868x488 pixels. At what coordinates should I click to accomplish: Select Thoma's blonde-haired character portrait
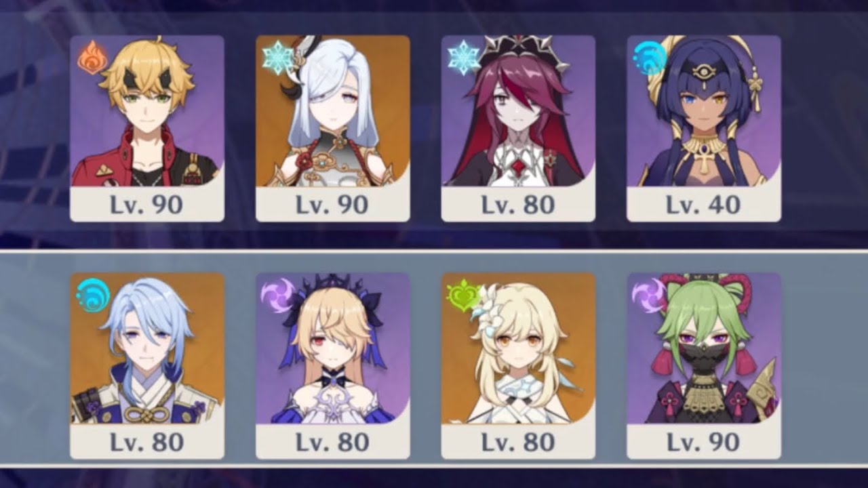[147, 111]
